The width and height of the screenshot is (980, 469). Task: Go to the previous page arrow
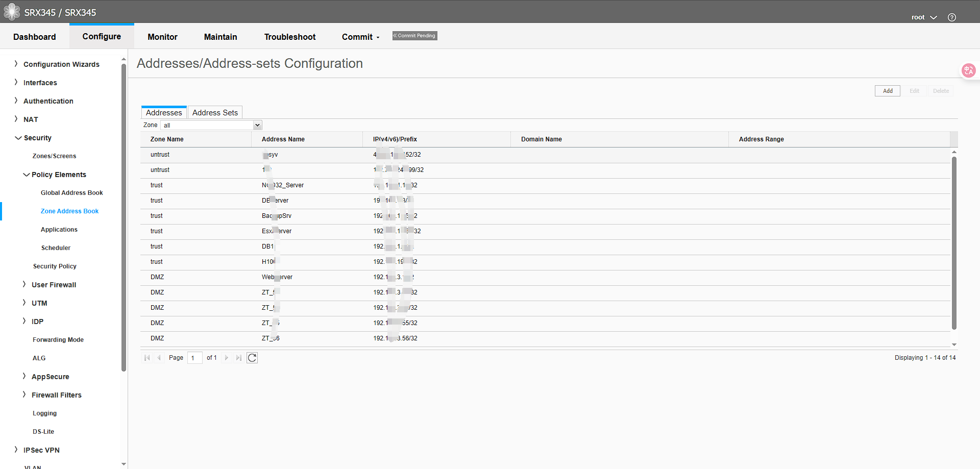point(159,358)
